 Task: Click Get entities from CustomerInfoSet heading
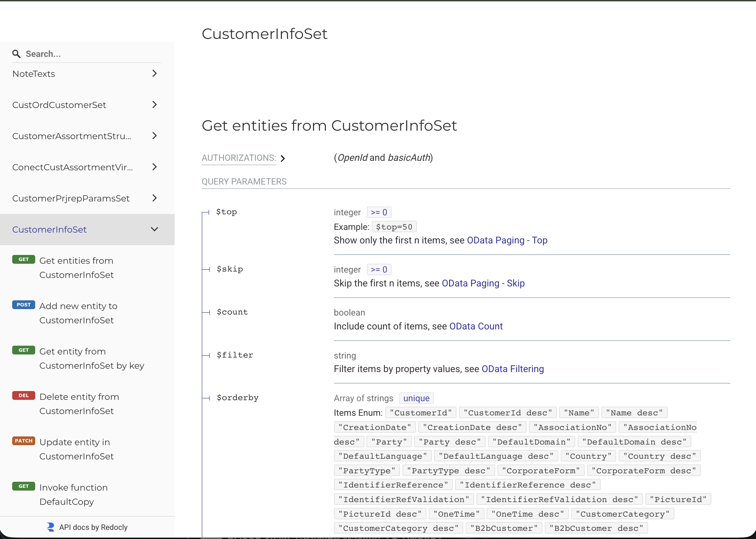329,126
